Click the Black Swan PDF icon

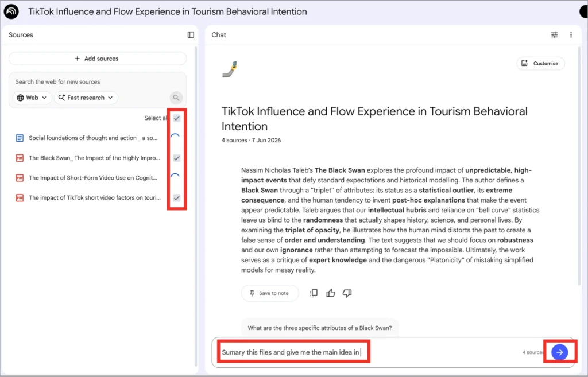coord(20,158)
